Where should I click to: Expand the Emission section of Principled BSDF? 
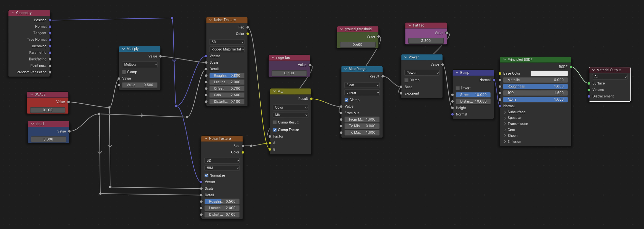pos(505,142)
